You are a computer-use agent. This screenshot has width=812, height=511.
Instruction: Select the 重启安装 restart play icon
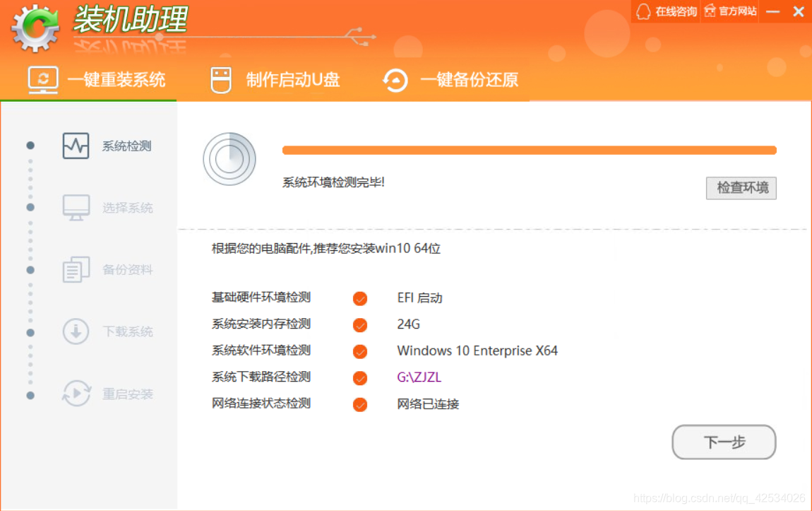pyautogui.click(x=76, y=394)
